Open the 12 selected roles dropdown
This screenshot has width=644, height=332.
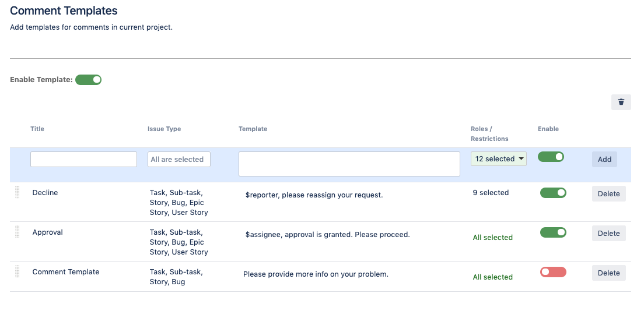click(x=499, y=158)
